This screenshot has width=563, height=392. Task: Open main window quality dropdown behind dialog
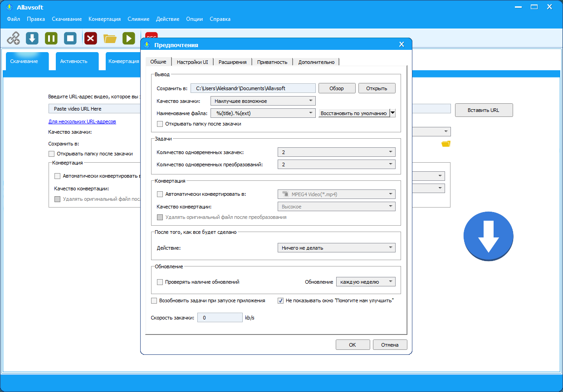click(431, 131)
